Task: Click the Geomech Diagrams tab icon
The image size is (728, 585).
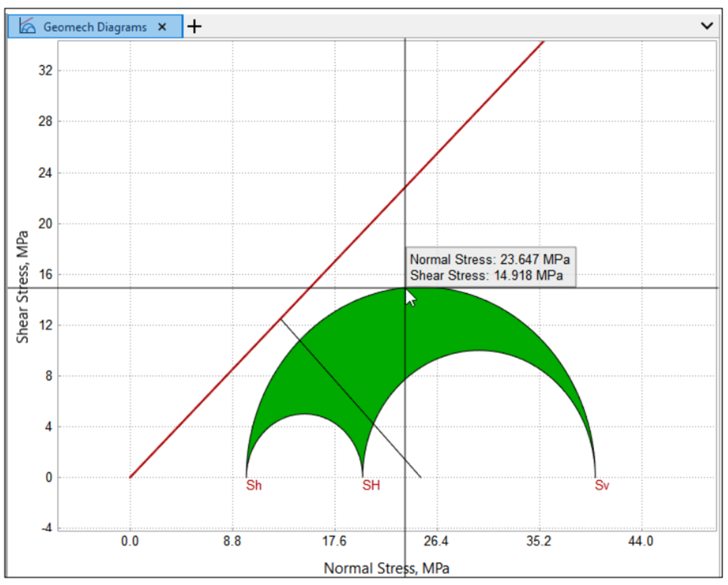Action: pos(27,27)
